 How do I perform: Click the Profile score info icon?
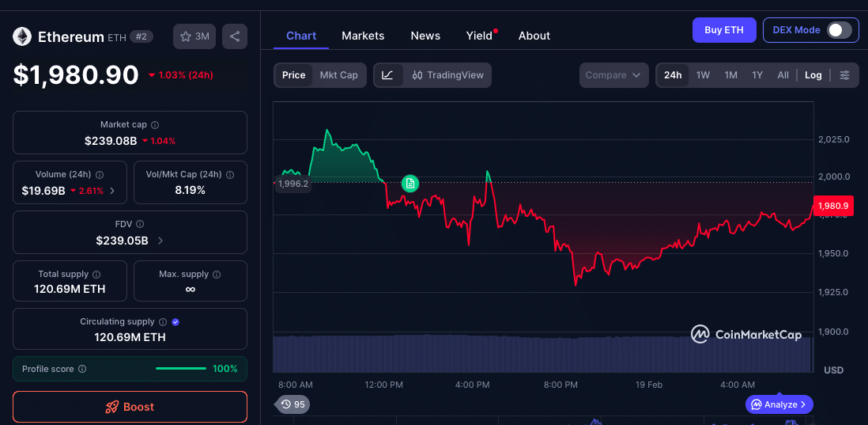(x=82, y=369)
